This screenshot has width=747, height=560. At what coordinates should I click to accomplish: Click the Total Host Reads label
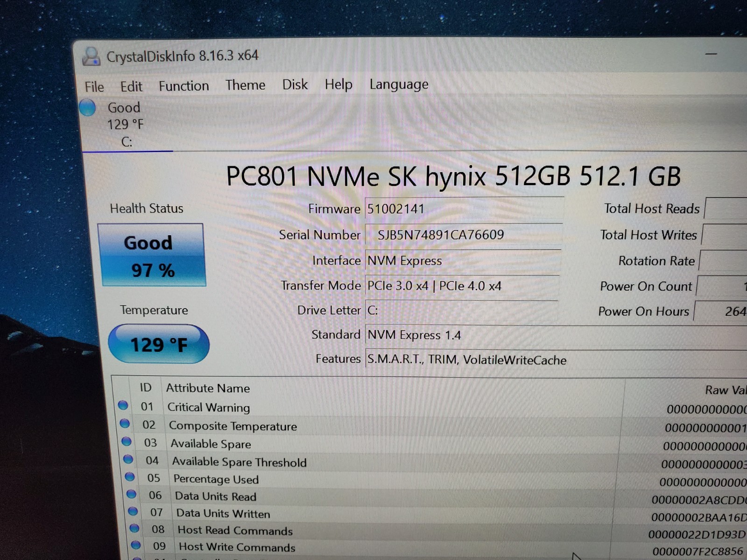tap(652, 209)
